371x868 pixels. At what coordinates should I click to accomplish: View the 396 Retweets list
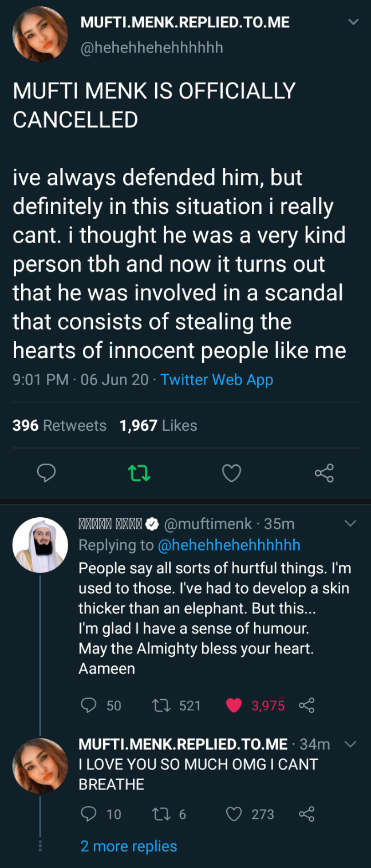[x=60, y=426]
